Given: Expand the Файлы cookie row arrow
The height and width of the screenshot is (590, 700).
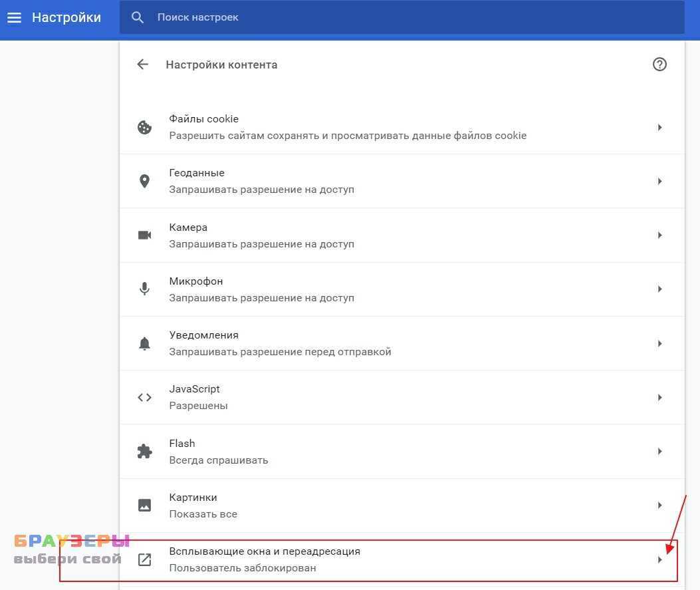Looking at the screenshot, I should point(659,127).
